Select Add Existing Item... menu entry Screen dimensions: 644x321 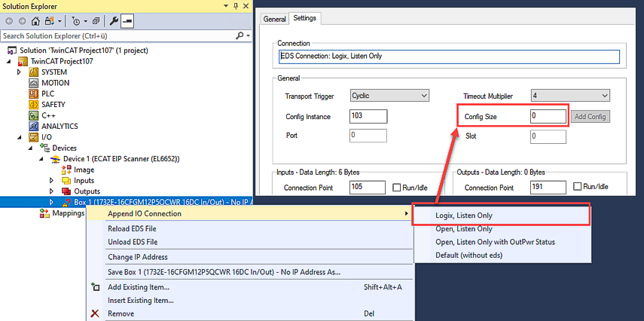[250, 287]
